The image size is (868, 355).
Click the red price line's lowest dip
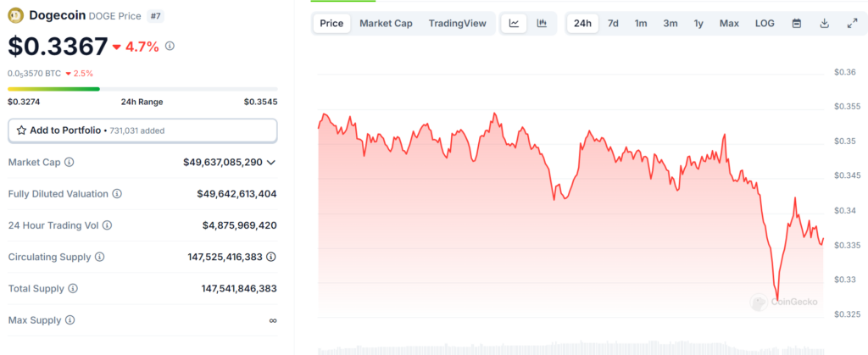click(777, 299)
